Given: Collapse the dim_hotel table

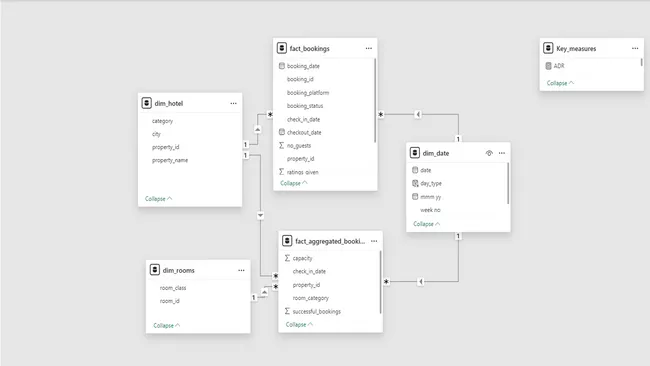Looking at the screenshot, I should coord(158,199).
